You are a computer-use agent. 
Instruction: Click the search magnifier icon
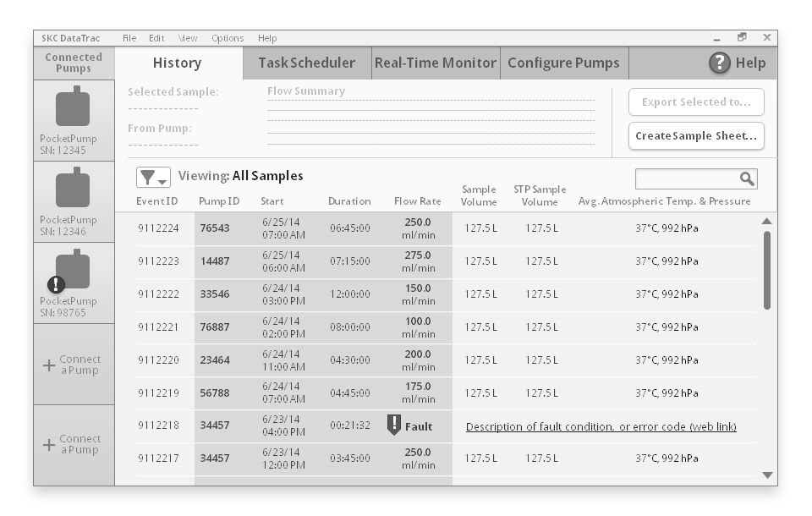tap(748, 178)
